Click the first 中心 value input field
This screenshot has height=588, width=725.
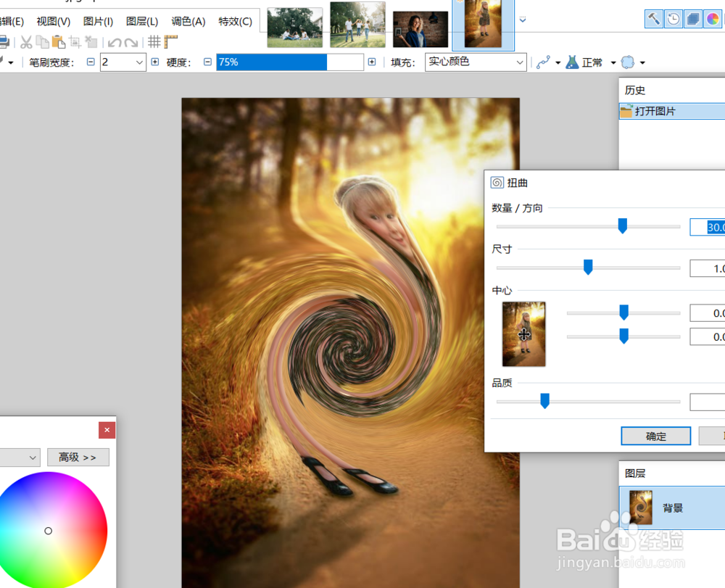coord(708,313)
